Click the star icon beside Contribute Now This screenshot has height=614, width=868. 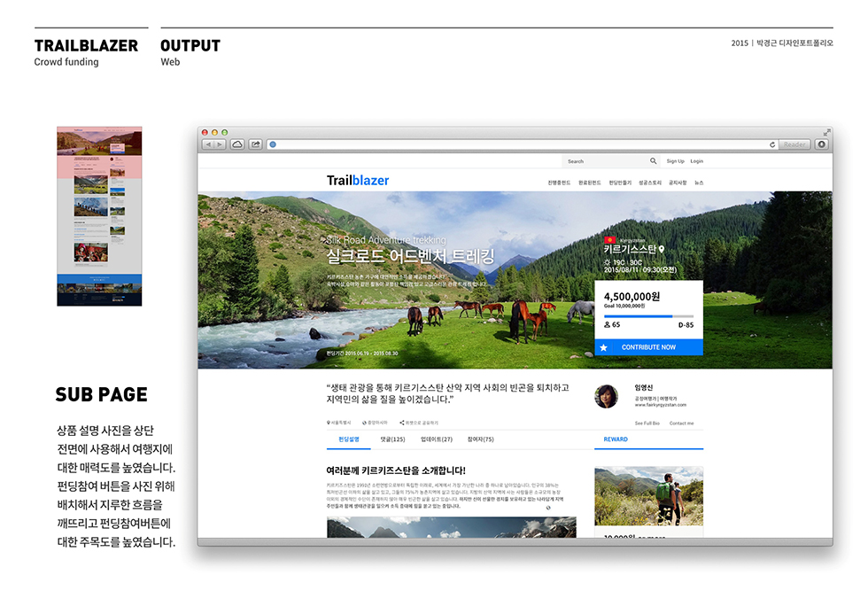(x=604, y=347)
